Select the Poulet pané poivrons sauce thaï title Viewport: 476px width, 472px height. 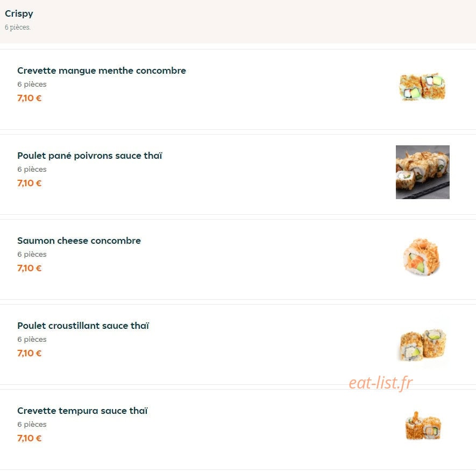tap(90, 156)
